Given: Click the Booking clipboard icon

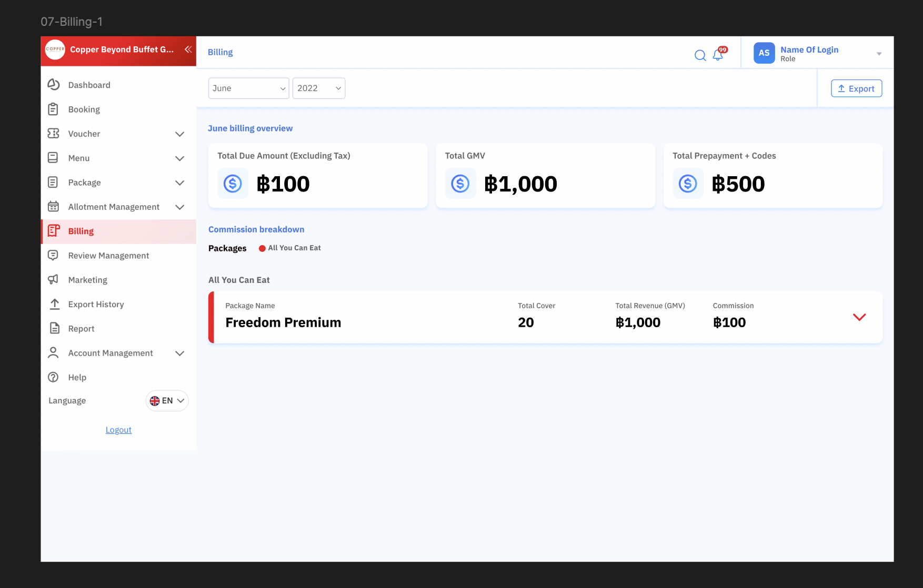Looking at the screenshot, I should [54, 109].
